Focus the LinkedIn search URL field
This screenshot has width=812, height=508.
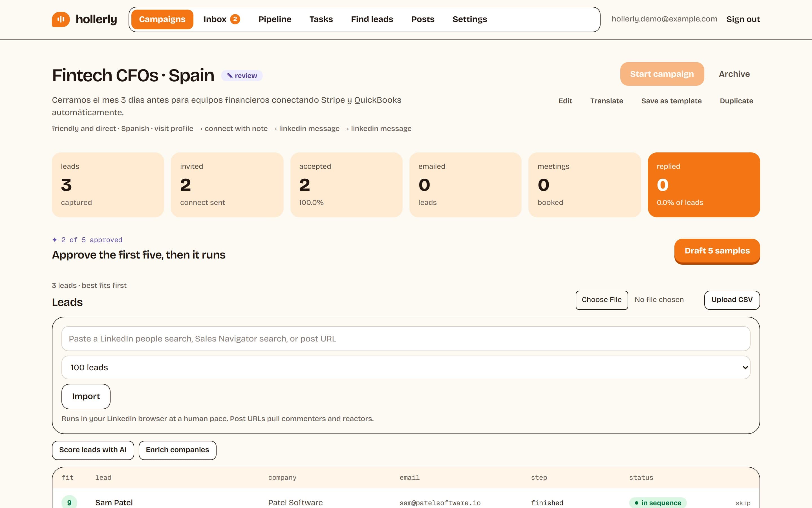(406, 338)
